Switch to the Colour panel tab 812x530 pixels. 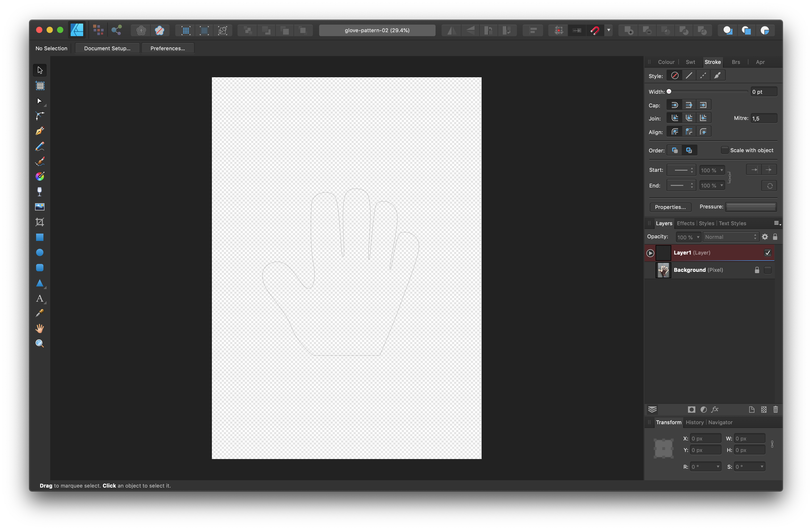666,62
